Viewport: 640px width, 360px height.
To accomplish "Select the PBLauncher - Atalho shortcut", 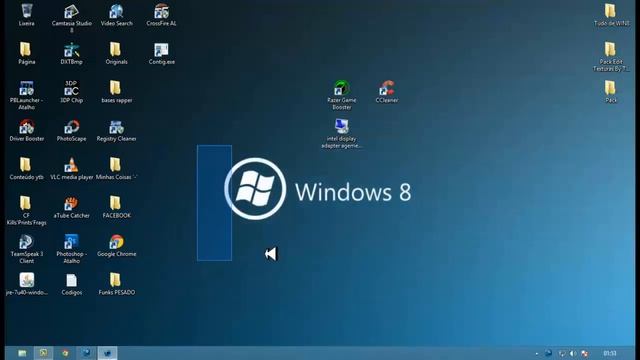I will (x=27, y=89).
